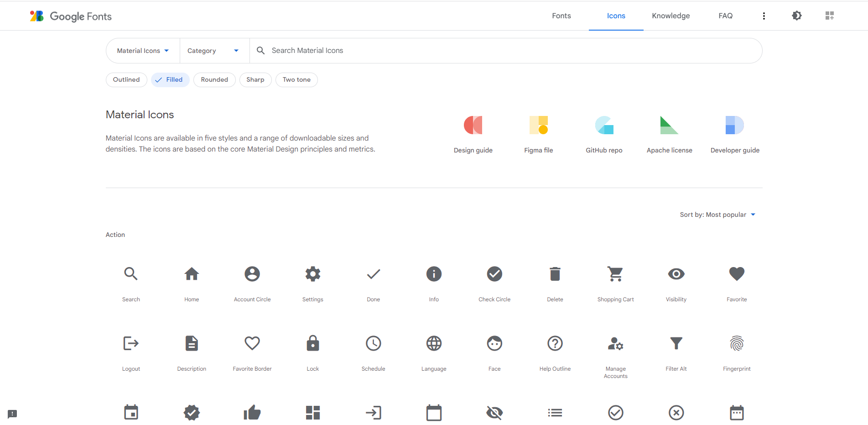The height and width of the screenshot is (425, 868).
Task: Open the Design guide link
Action: coord(473,135)
